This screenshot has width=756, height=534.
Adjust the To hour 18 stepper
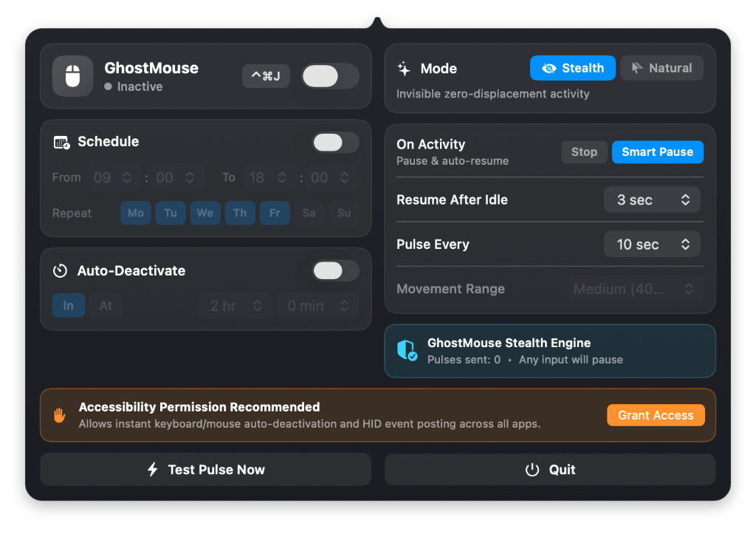click(269, 178)
